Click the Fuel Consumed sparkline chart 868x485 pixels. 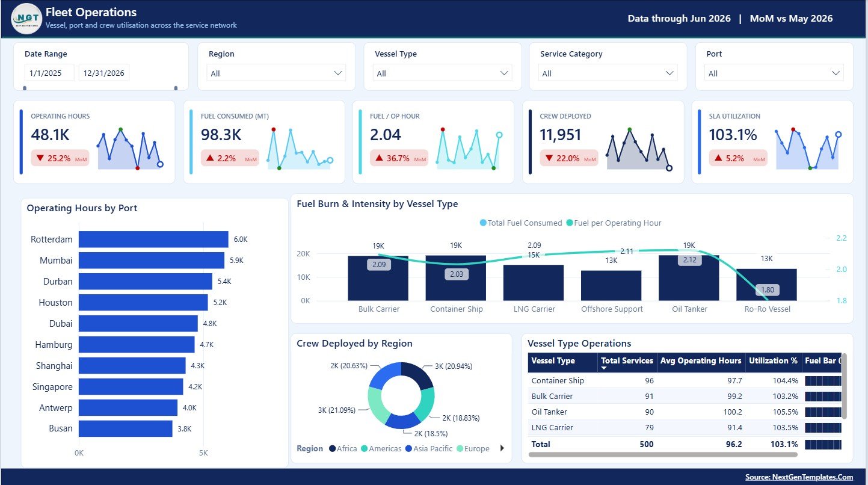(x=300, y=149)
